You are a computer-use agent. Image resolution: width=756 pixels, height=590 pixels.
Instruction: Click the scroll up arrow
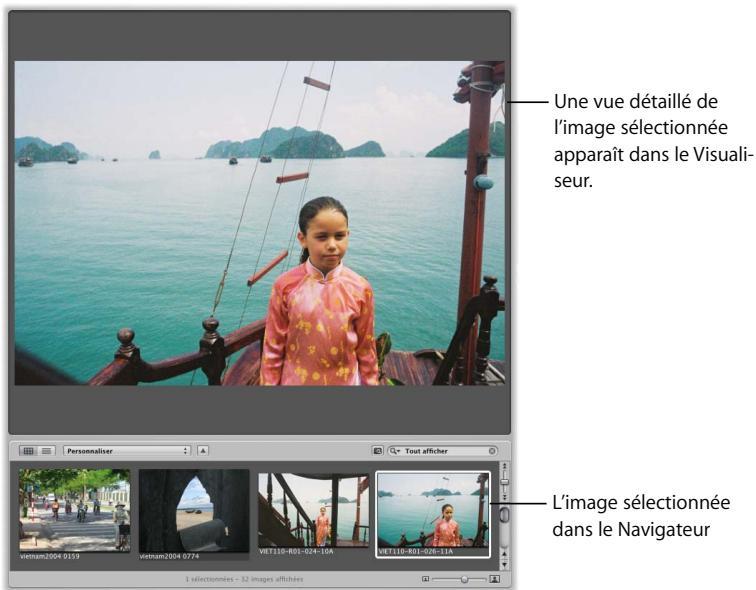(504, 554)
